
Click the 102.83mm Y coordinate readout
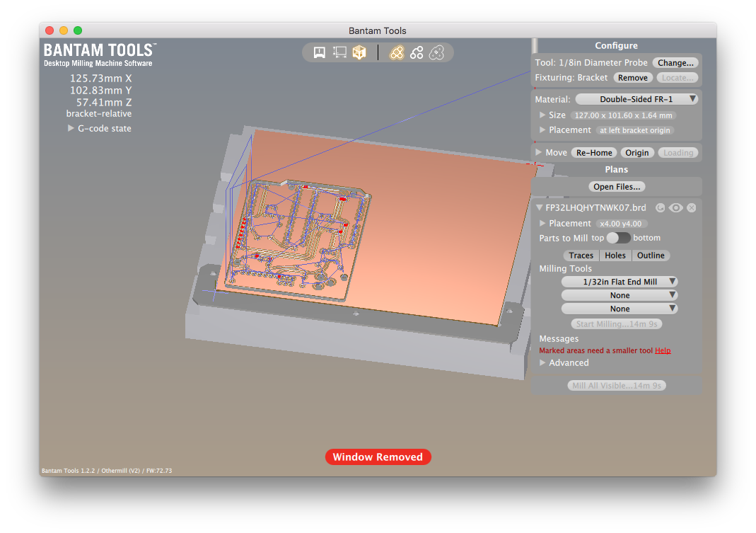[x=100, y=91]
